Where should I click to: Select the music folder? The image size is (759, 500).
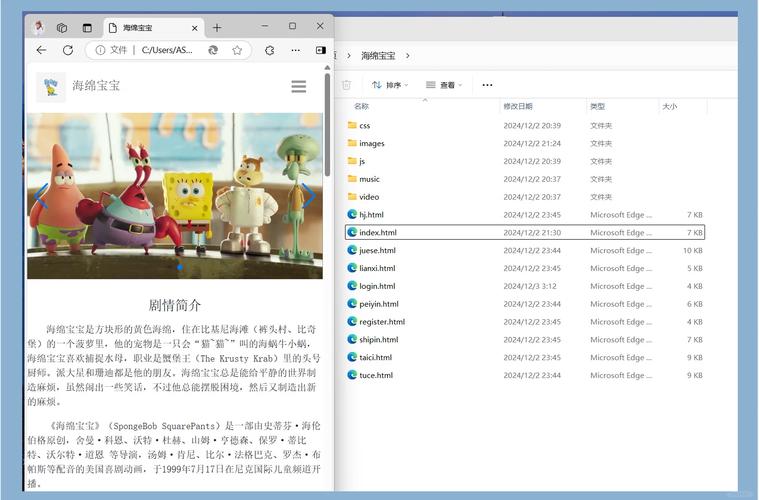coord(525,179)
